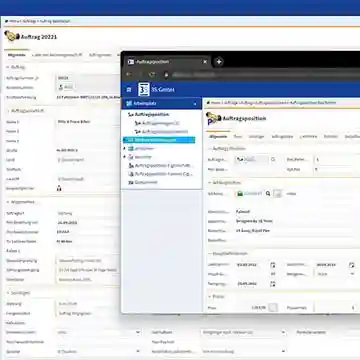360x360 pixels.
Task: Select the Auftragsposition root tree node
Action: coord(148,114)
